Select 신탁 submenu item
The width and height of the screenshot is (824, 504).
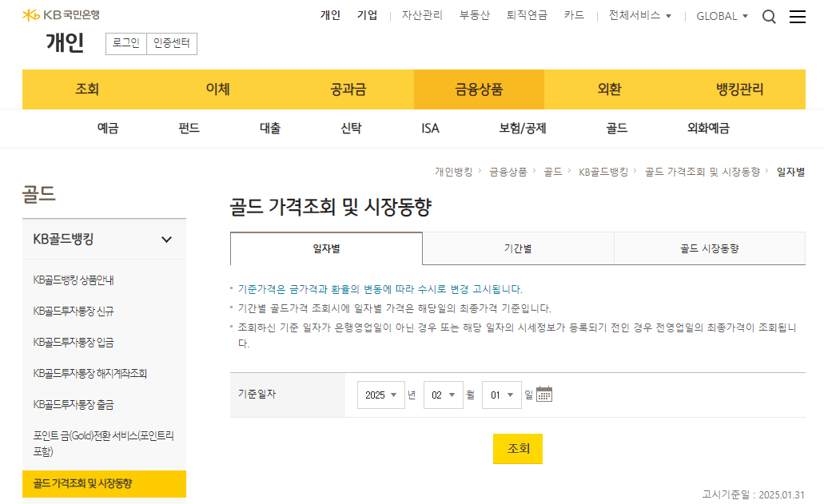351,129
